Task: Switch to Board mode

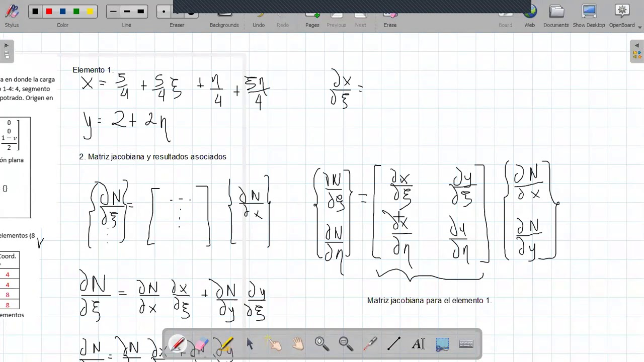Action: click(506, 14)
